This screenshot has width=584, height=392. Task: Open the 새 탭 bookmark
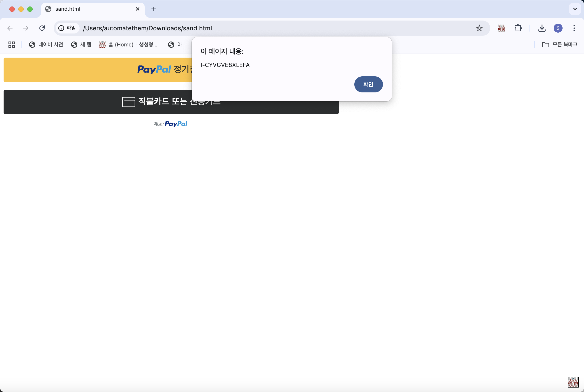coord(81,44)
